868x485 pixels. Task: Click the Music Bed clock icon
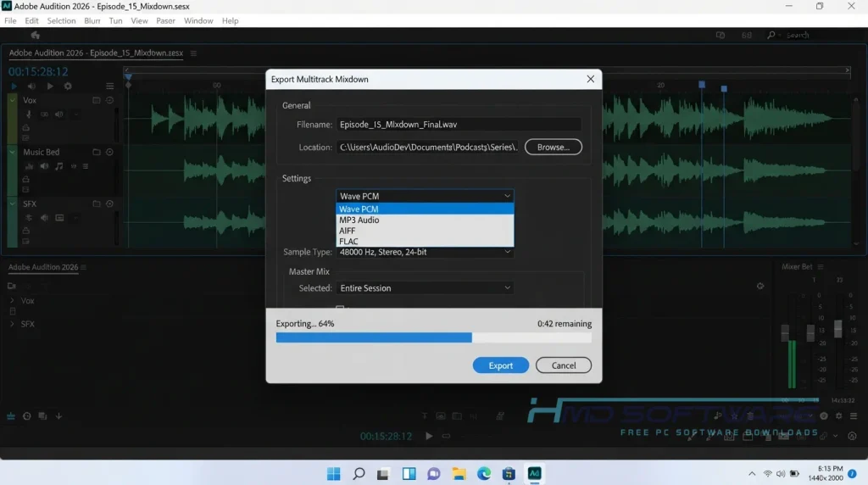click(x=109, y=152)
